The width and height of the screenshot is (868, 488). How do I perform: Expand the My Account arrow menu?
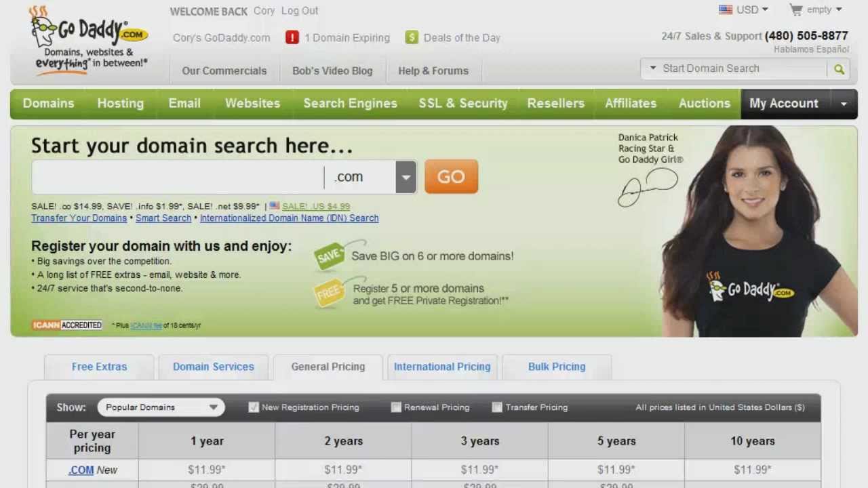(x=844, y=104)
